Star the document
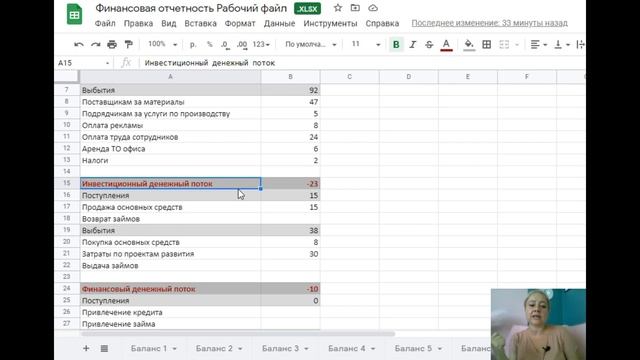 pos(338,8)
